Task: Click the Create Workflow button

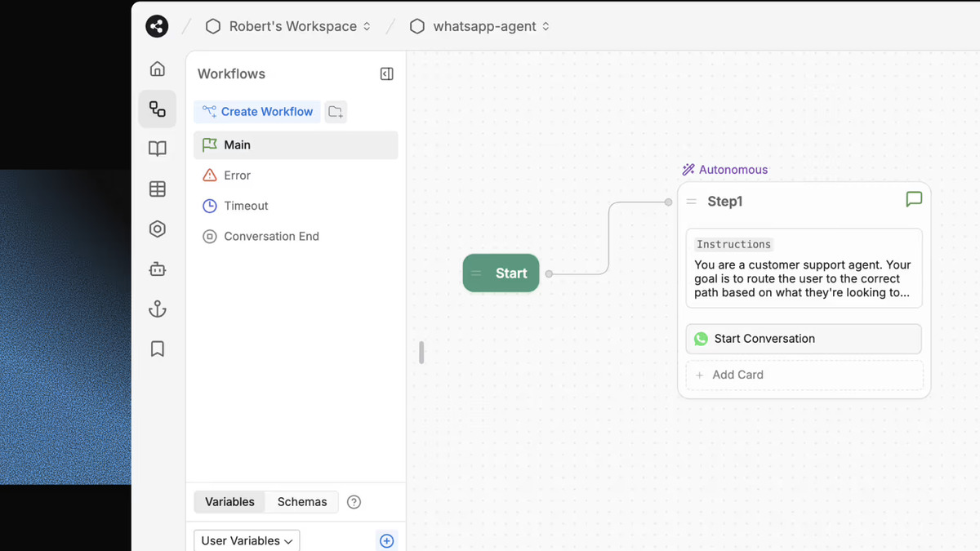Action: [x=256, y=111]
